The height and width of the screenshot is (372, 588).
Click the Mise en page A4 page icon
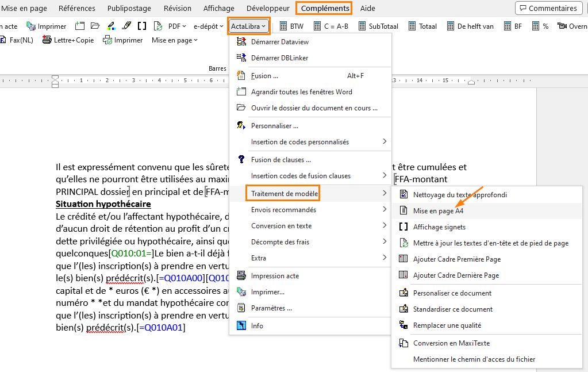click(403, 210)
